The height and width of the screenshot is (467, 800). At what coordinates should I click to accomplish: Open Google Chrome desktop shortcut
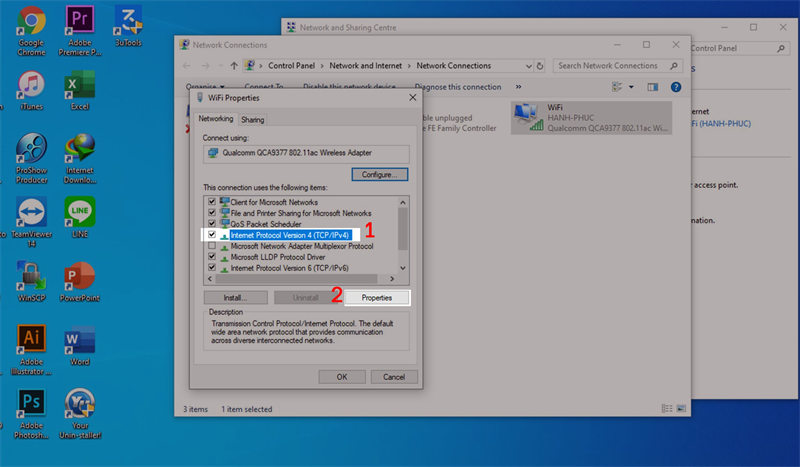31,31
